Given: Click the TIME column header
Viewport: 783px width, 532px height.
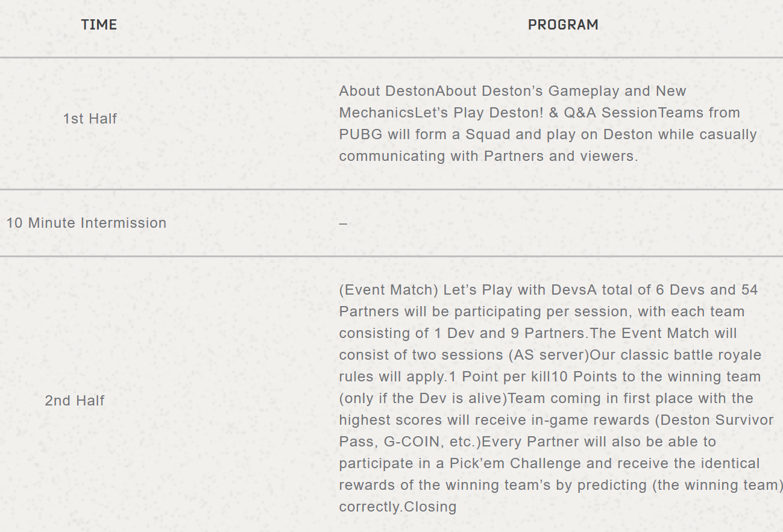Looking at the screenshot, I should (x=99, y=25).
